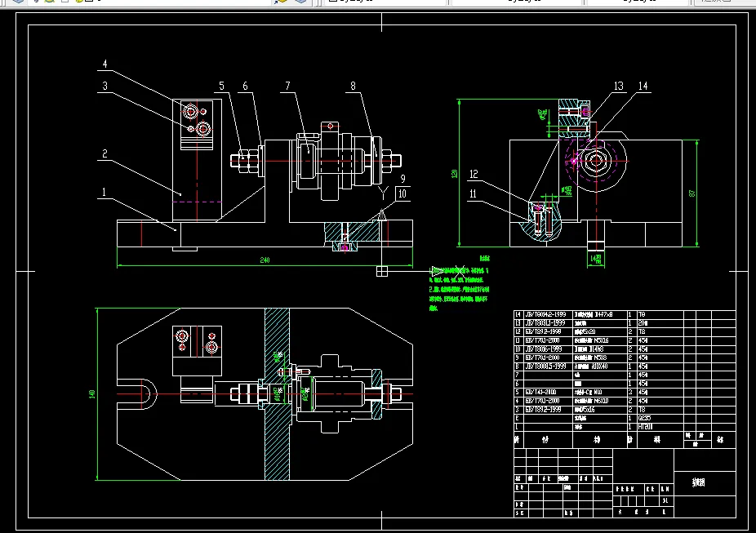This screenshot has width=756, height=533.
Task: Click the GB/T41-2000 standard cell in row 5
Action: point(548,393)
